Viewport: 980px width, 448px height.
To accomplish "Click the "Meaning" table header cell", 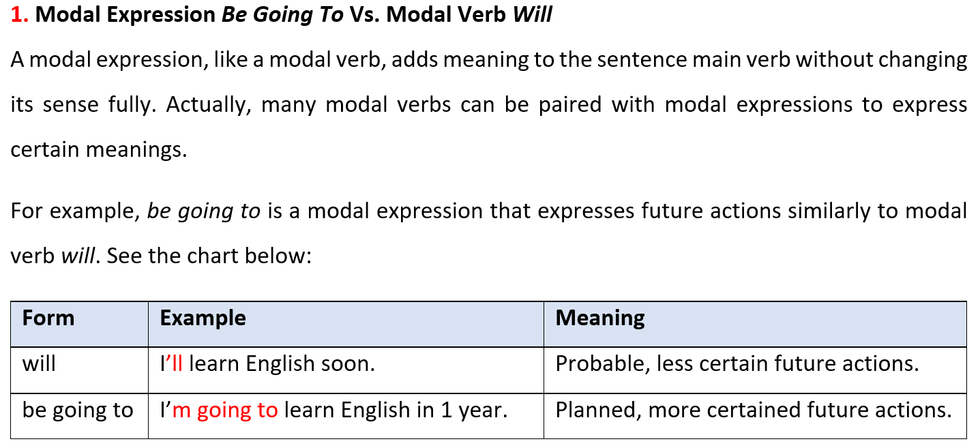I will [x=755, y=324].
